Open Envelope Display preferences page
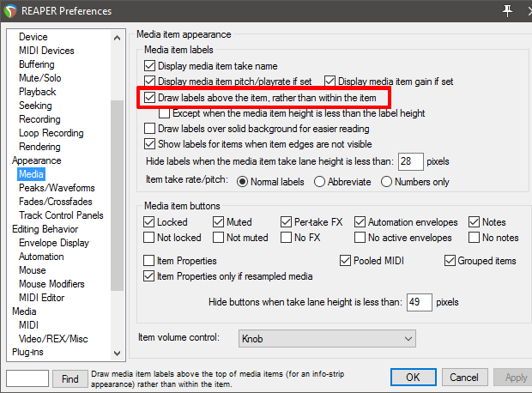This screenshot has width=532, height=393. pos(54,243)
